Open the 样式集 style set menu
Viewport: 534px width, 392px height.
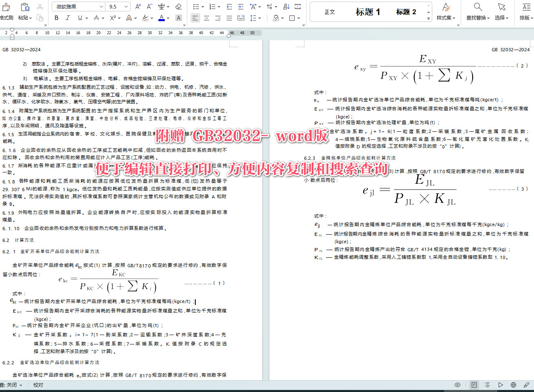pyautogui.click(x=446, y=11)
